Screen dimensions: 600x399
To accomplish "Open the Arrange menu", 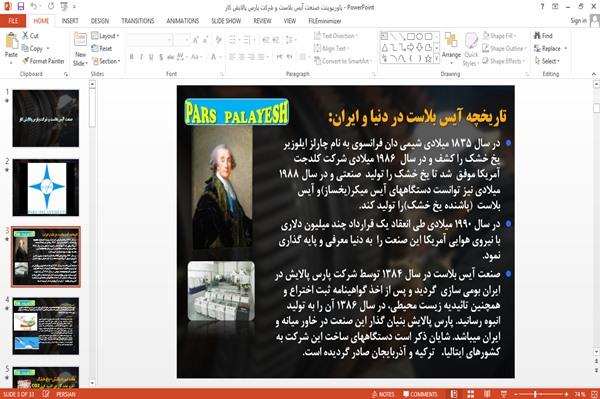I will (451, 47).
